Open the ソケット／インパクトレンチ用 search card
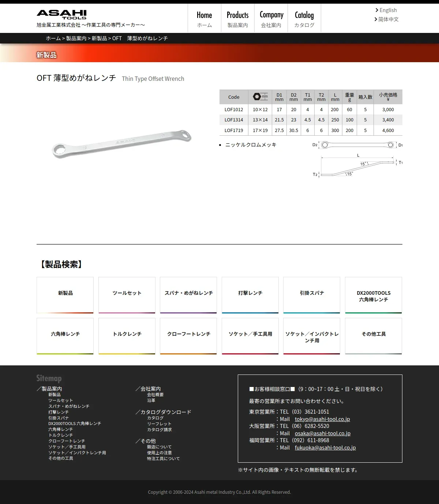Image resolution: width=439 pixels, height=504 pixels. (312, 336)
